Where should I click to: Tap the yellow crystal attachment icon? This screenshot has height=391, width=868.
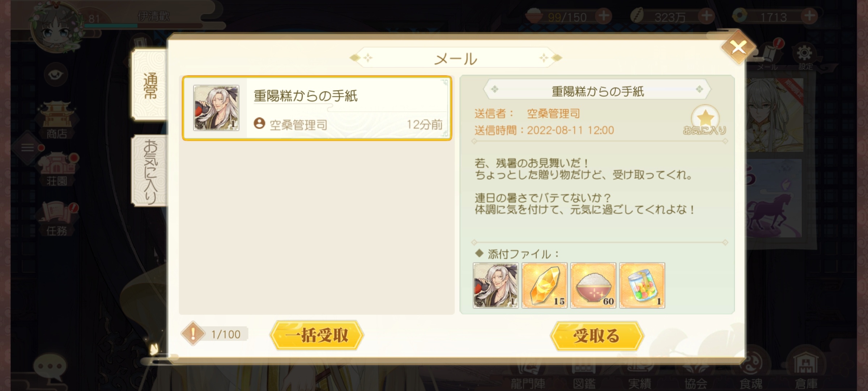pyautogui.click(x=544, y=286)
